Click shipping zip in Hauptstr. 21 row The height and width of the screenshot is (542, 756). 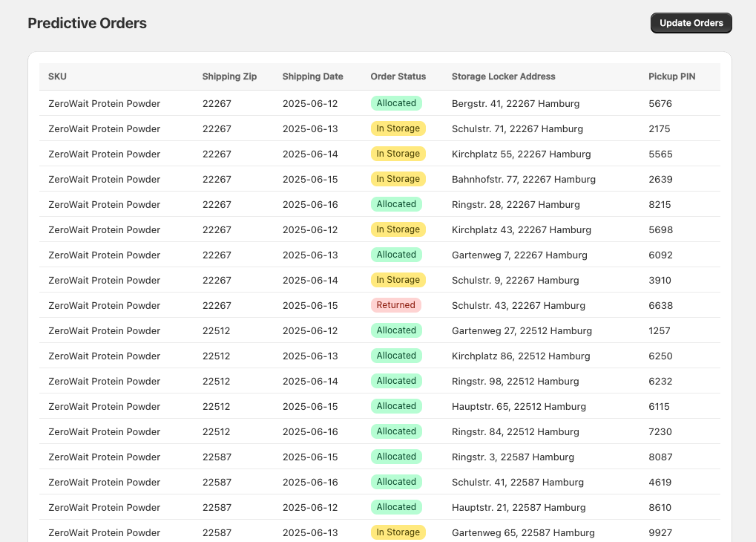click(217, 508)
